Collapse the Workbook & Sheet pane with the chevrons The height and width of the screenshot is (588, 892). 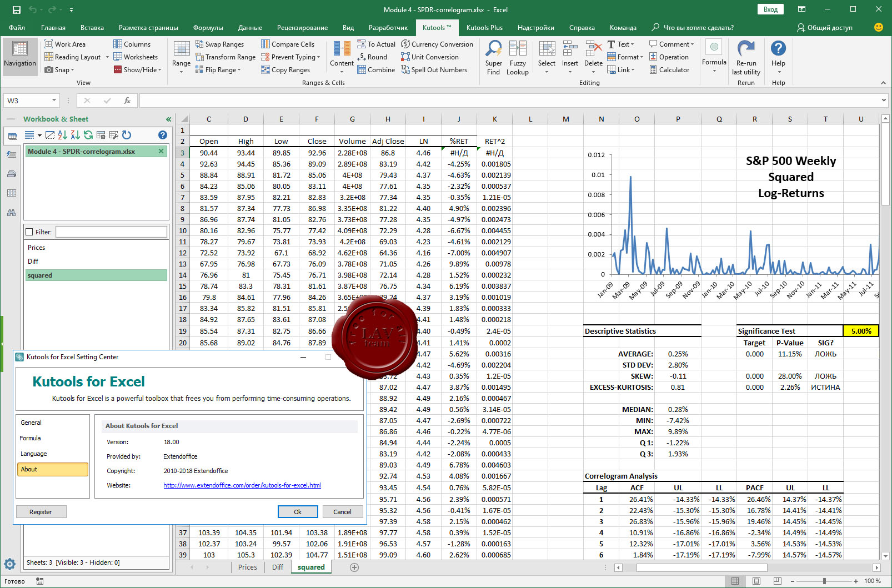[x=168, y=119]
